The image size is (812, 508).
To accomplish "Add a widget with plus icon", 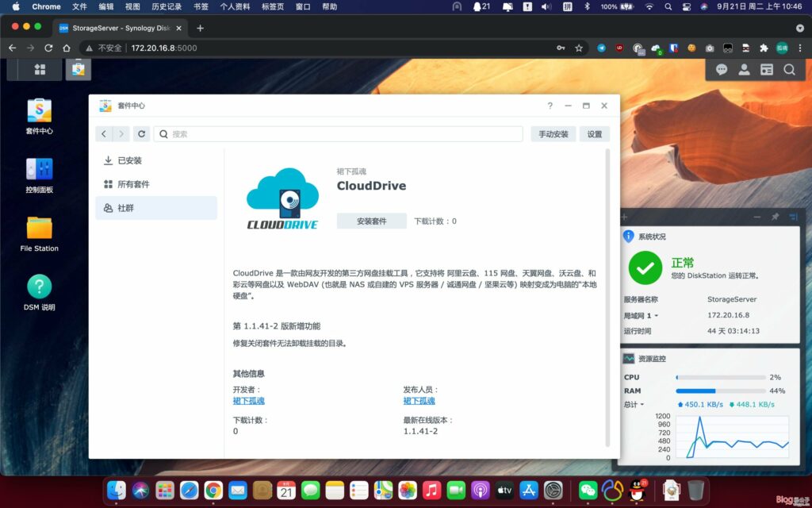I will 624,217.
